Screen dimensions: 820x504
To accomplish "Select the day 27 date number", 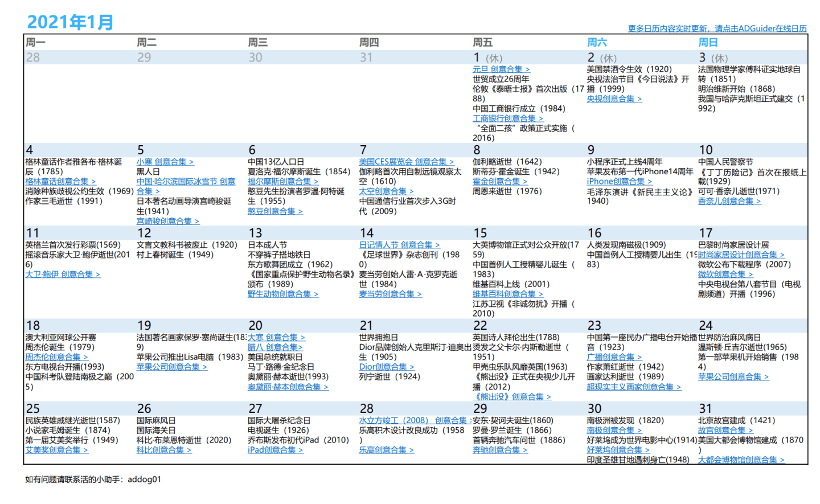I will [x=255, y=409].
